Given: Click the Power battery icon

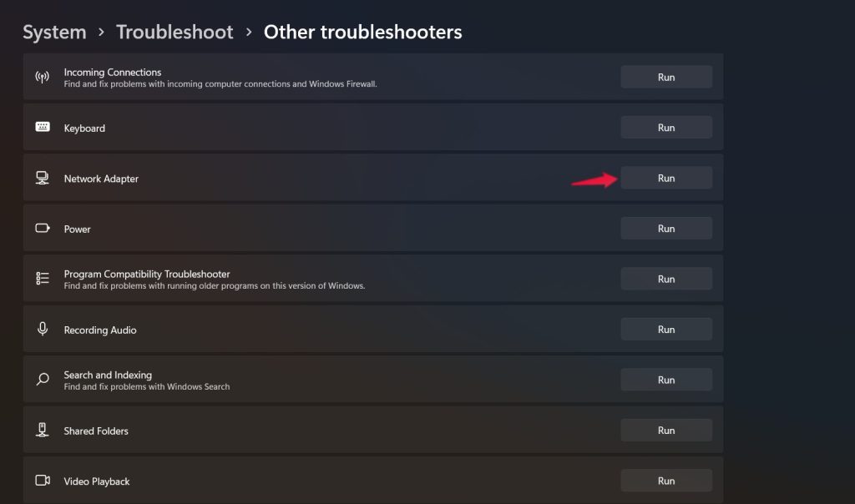Looking at the screenshot, I should tap(43, 229).
